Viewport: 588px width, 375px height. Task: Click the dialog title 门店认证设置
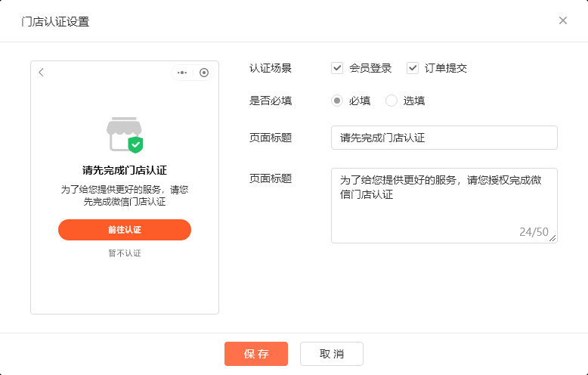(55, 22)
